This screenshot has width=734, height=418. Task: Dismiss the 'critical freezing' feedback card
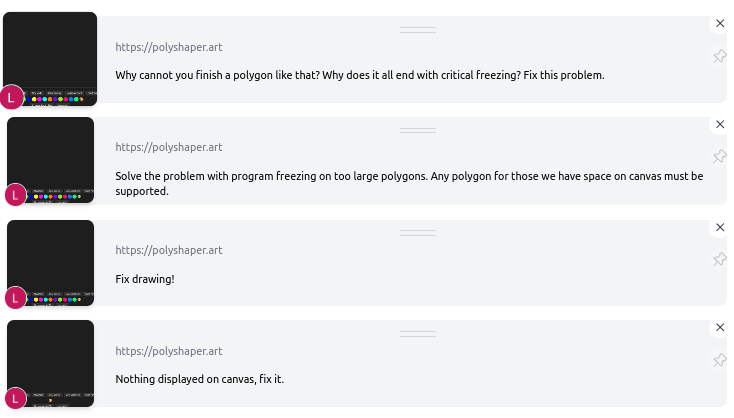pyautogui.click(x=720, y=23)
